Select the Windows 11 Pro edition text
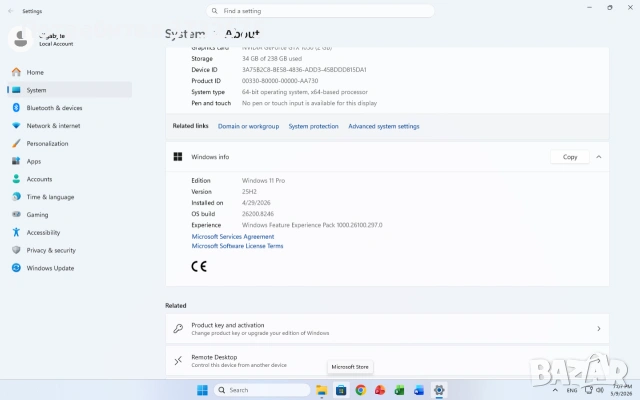 [x=263, y=180]
